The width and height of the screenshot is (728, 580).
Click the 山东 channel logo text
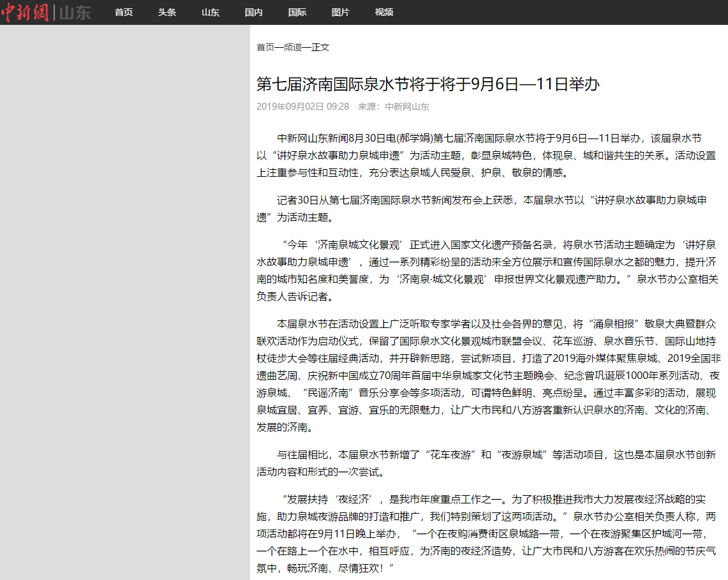click(x=75, y=13)
